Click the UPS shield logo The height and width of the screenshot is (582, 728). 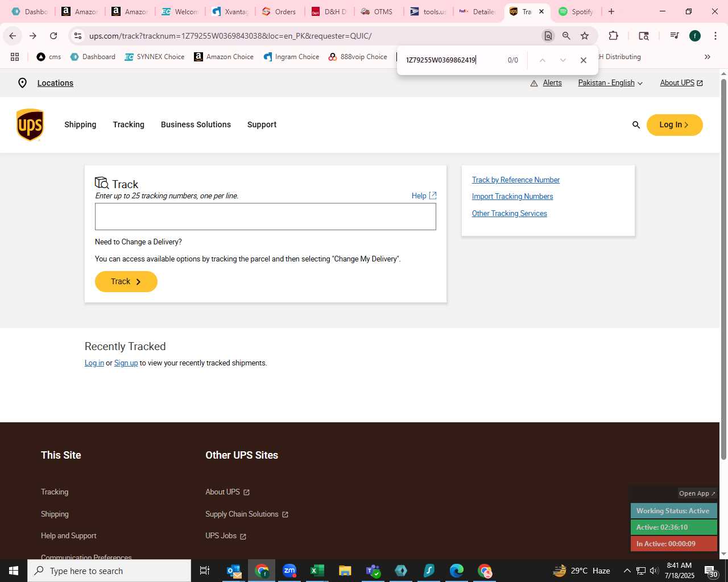[x=30, y=124]
